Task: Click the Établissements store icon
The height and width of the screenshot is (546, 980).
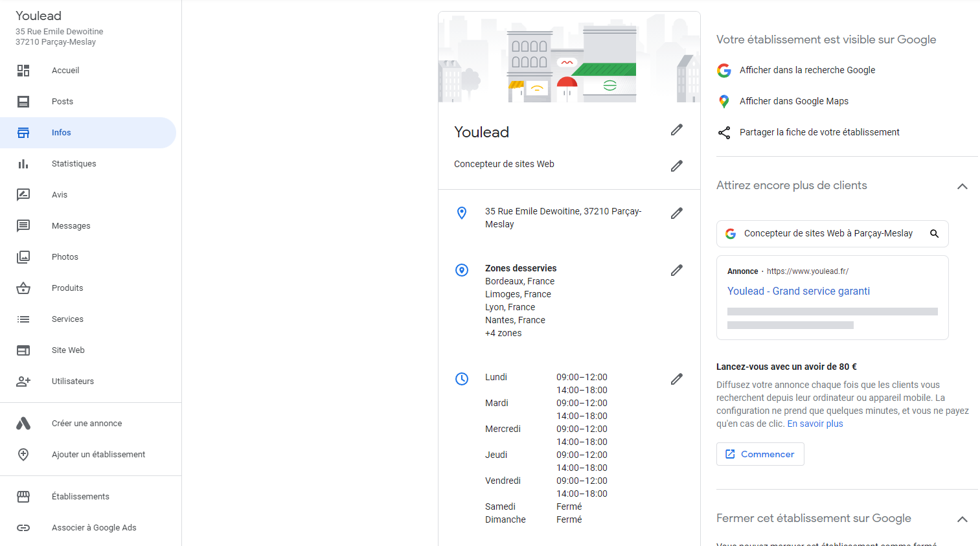Action: 23,497
